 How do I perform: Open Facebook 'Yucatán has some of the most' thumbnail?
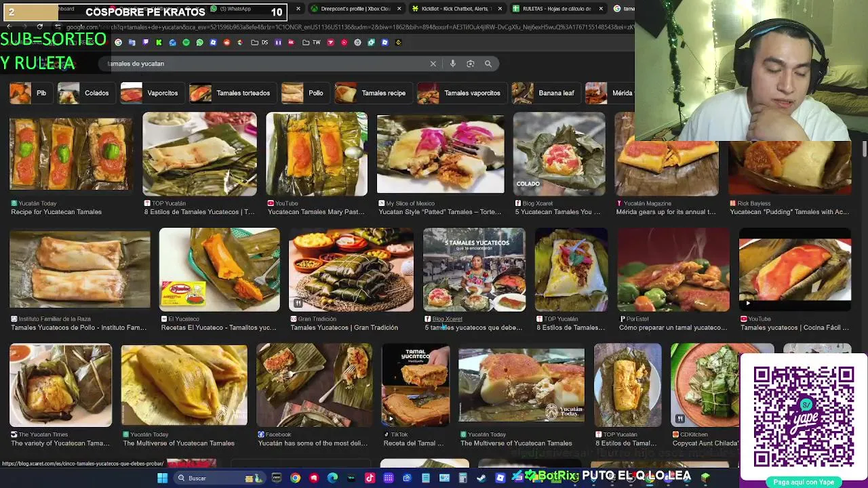pos(315,385)
